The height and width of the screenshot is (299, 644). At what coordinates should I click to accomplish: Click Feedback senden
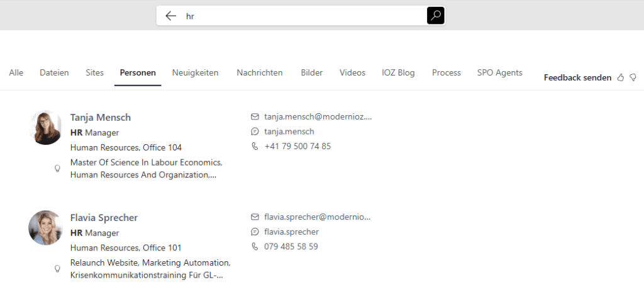point(577,77)
